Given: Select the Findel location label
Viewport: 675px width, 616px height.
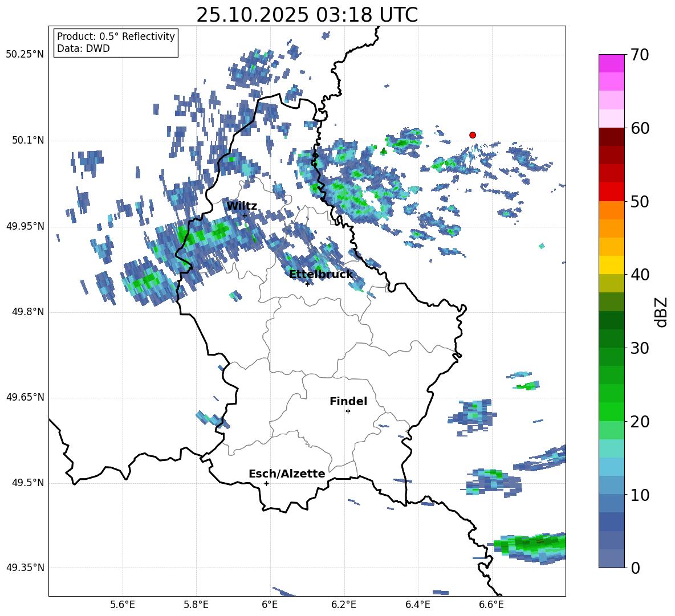Looking at the screenshot, I should tap(348, 401).
